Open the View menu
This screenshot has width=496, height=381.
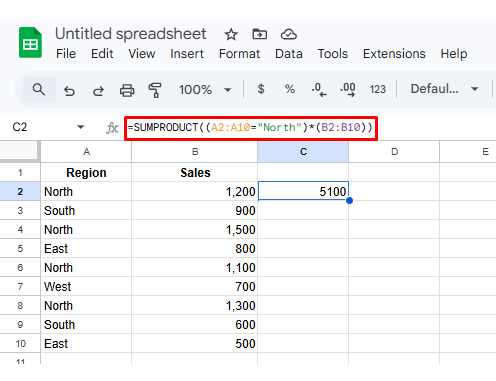pos(142,54)
